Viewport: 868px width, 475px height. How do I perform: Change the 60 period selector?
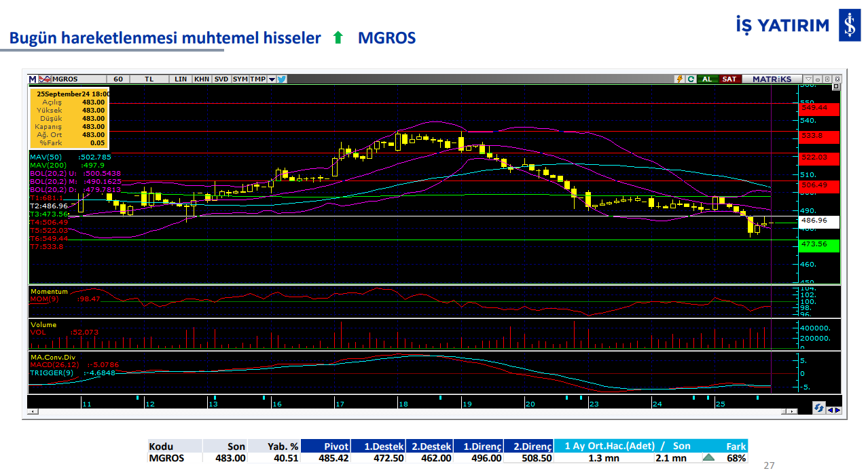[118, 79]
